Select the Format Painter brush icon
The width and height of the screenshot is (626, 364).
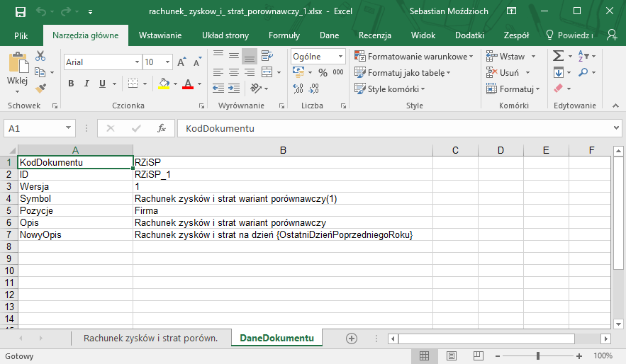pos(40,87)
